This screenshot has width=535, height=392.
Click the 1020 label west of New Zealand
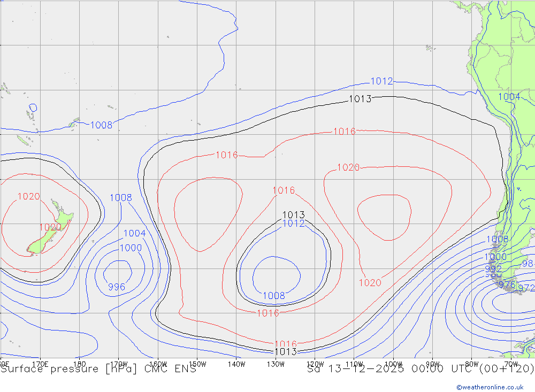click(28, 196)
